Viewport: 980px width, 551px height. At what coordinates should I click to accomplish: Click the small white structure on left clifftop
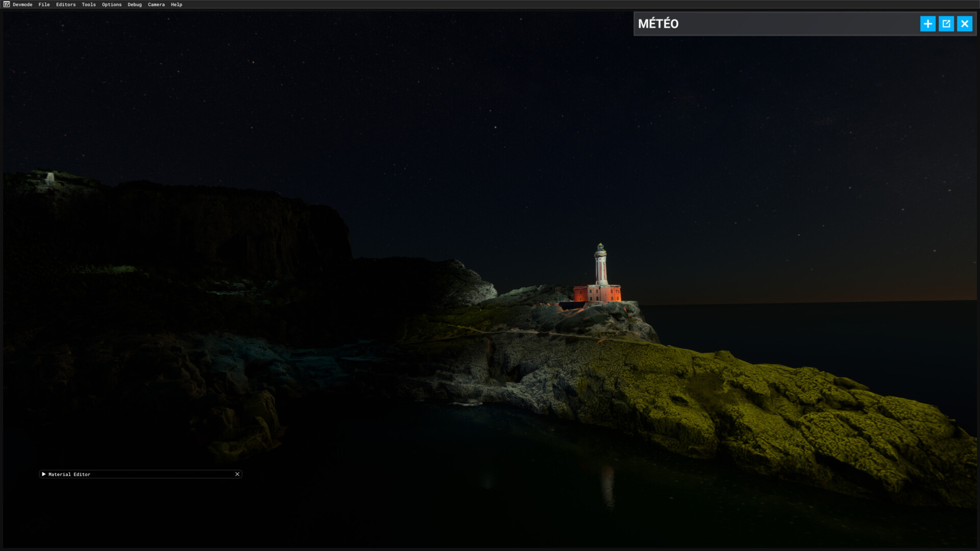[50, 178]
